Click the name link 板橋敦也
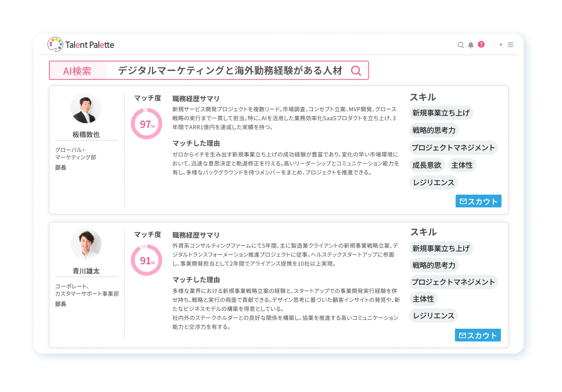 [86, 134]
